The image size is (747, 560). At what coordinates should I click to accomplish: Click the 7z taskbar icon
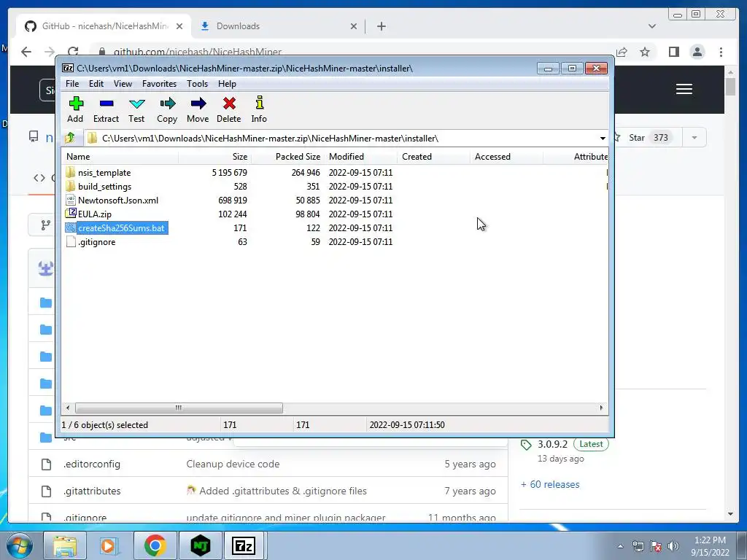coord(244,545)
